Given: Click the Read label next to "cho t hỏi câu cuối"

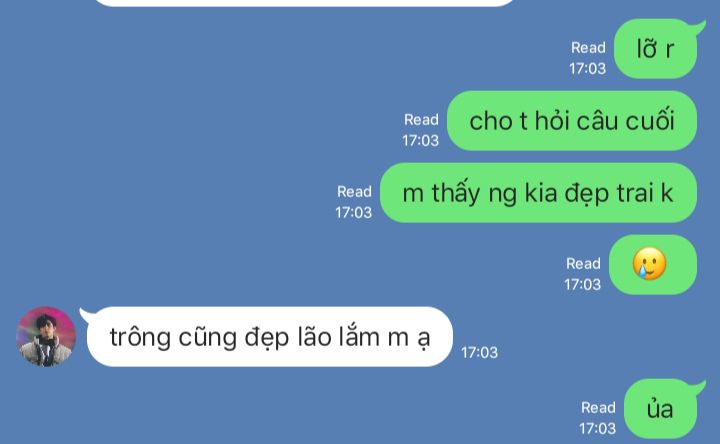Looking at the screenshot, I should [x=421, y=120].
